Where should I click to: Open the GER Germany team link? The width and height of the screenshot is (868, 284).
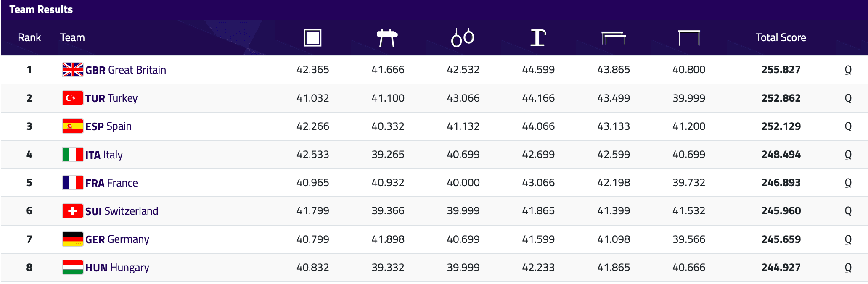pos(117,239)
